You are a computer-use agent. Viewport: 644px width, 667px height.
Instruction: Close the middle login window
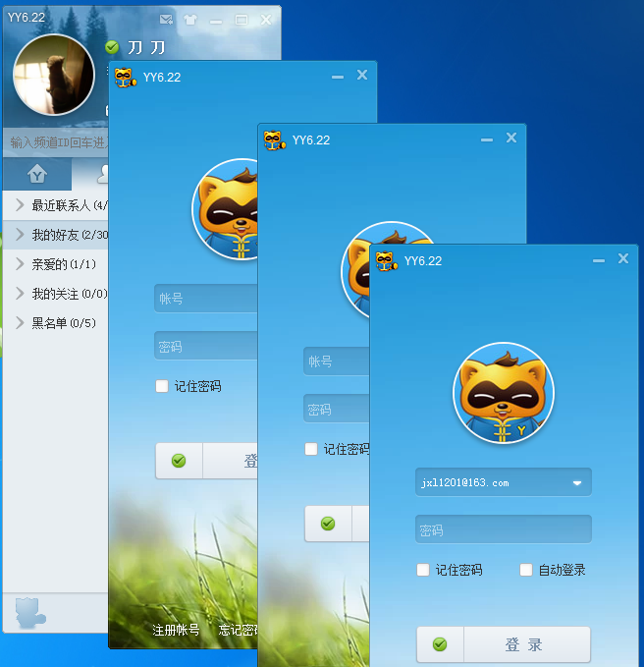coord(511,138)
